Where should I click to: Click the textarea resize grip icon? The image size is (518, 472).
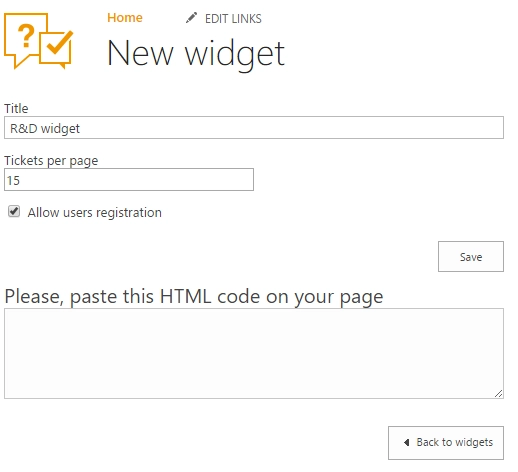[x=498, y=394]
